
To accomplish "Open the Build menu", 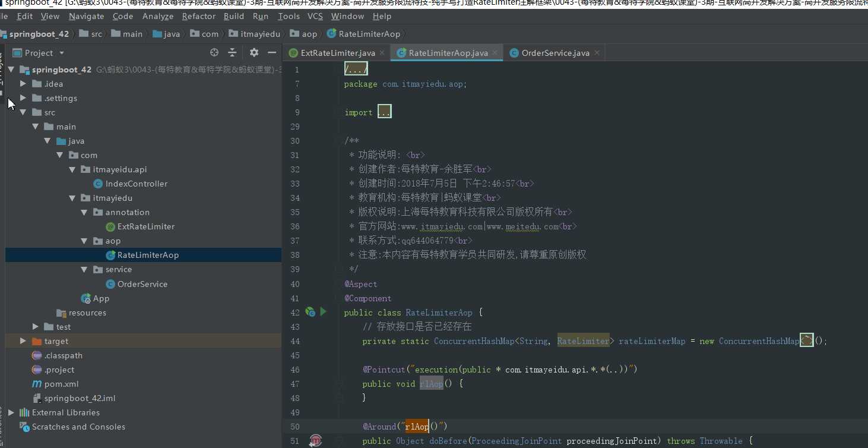I will [x=234, y=16].
